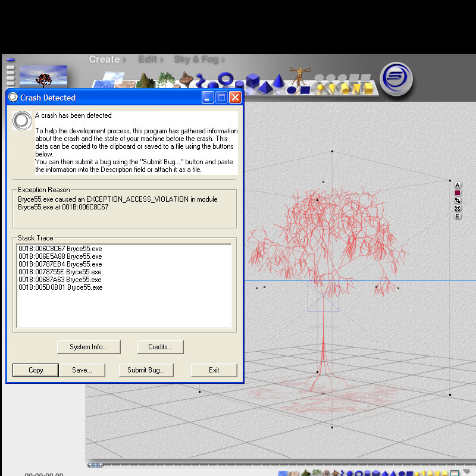Viewport: 476px width, 476px height.
Task: Create a symmetric lattice object
Action: pos(186,79)
